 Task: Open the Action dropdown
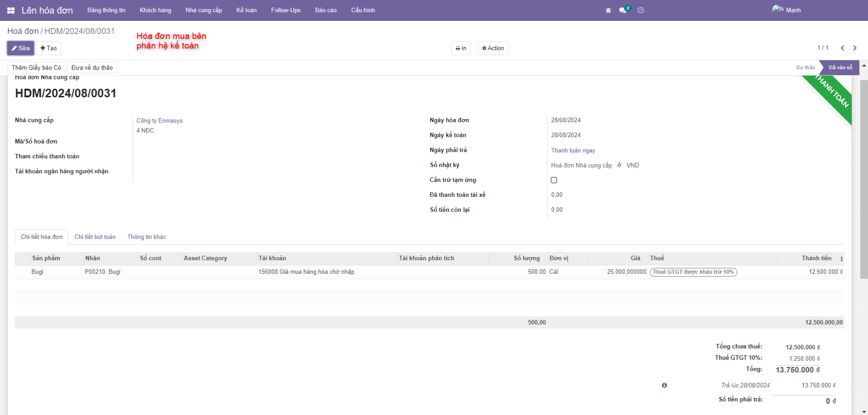point(493,48)
